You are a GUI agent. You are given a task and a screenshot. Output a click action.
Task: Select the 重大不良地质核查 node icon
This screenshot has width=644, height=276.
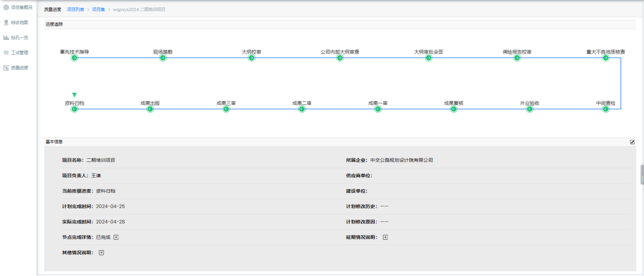tap(606, 58)
